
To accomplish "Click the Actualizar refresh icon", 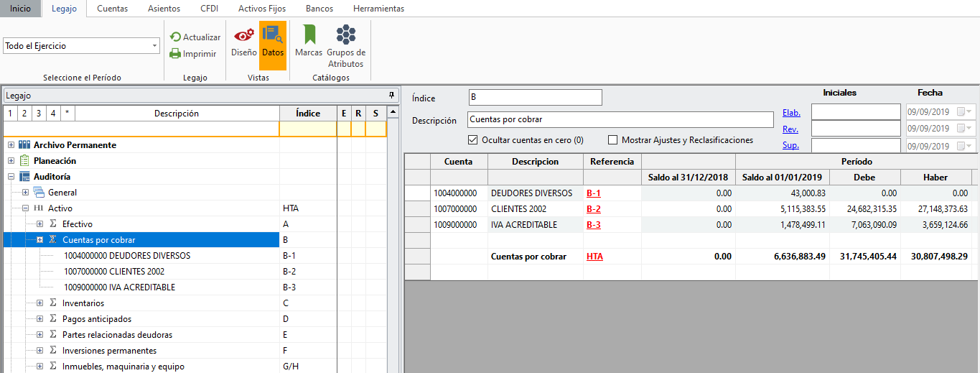I will point(175,37).
